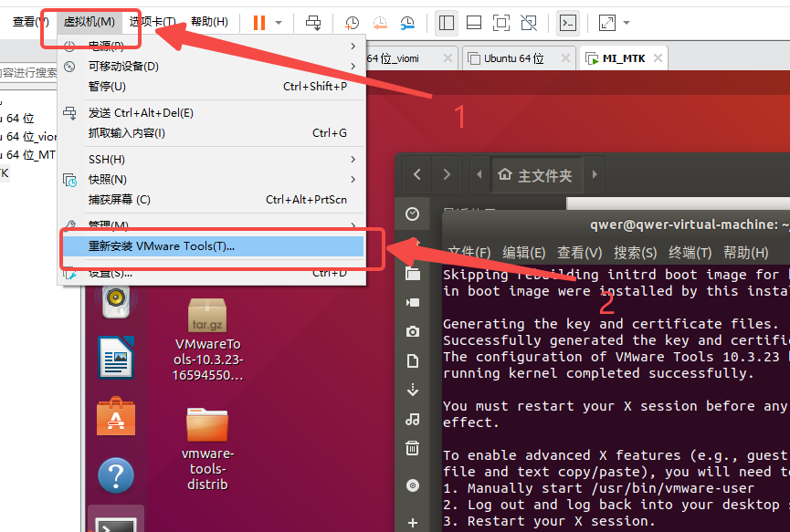
Task: Open Desktop folder icon in files sidebar
Action: tap(413, 274)
